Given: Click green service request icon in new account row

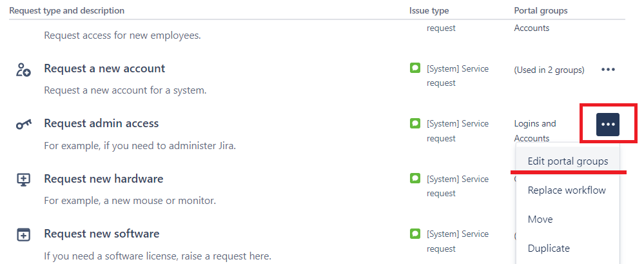Looking at the screenshot, I should pyautogui.click(x=415, y=68).
